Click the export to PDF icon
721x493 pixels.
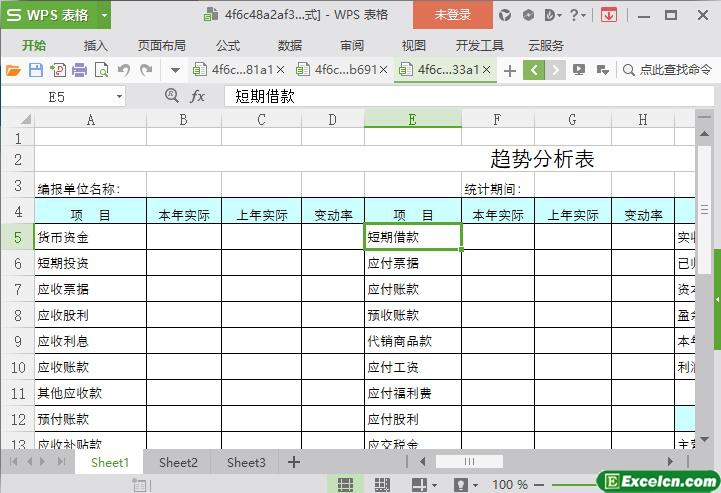click(x=58, y=70)
